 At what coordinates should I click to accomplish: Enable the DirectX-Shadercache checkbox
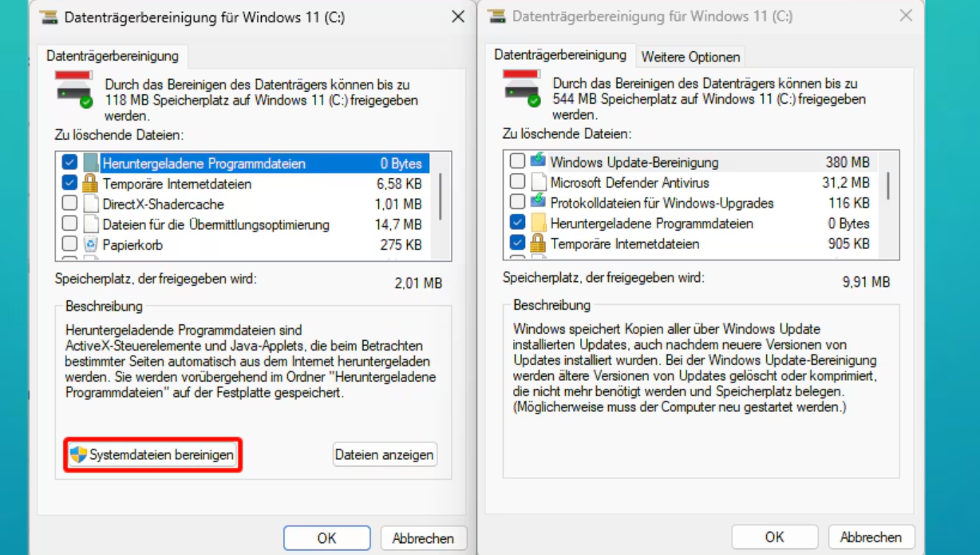69,204
